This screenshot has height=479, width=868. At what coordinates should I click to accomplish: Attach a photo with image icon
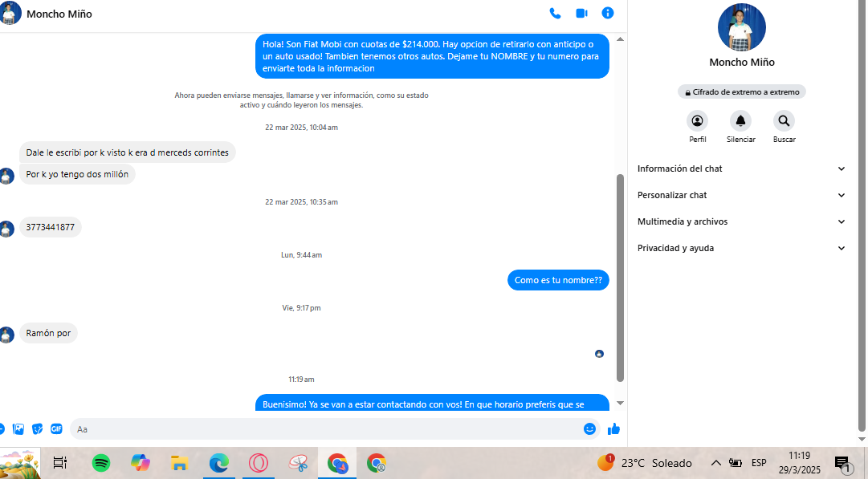click(x=18, y=429)
